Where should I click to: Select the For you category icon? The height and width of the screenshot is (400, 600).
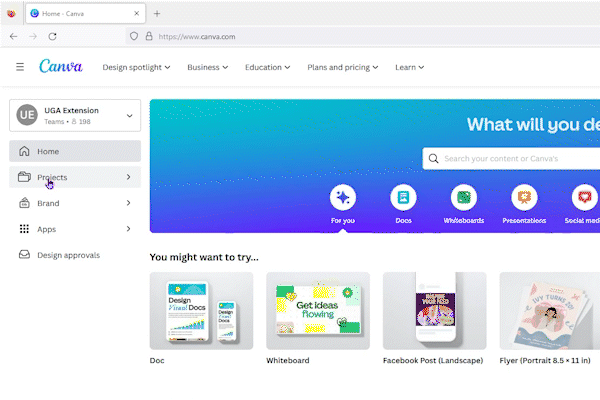coord(343,198)
